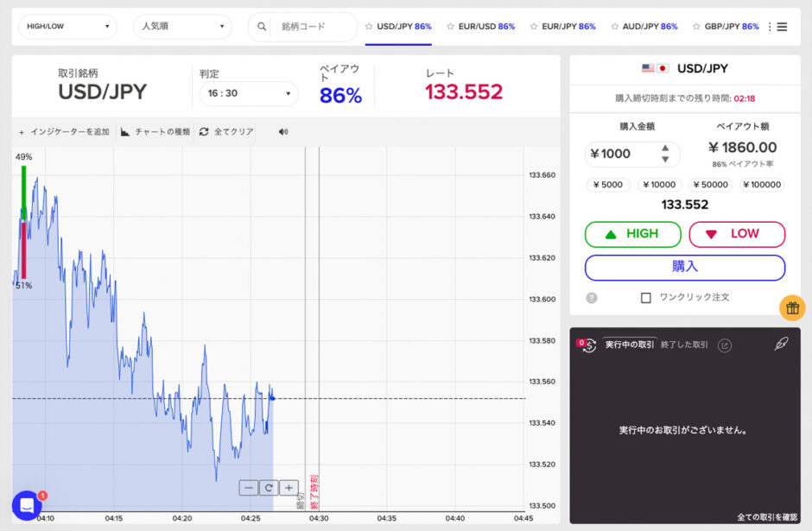Click the chart zoom in plus button
This screenshot has width=812, height=531.
(289, 488)
